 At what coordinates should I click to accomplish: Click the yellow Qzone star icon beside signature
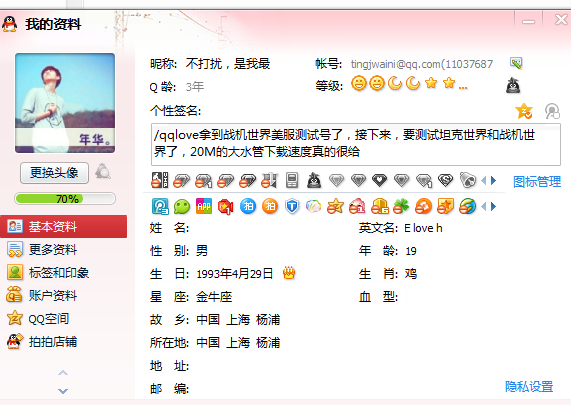click(x=524, y=111)
